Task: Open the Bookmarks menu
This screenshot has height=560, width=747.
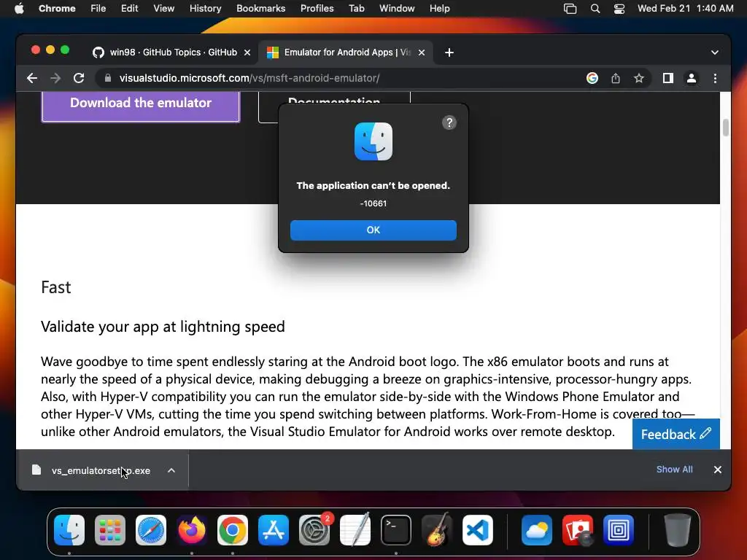Action: tap(260, 9)
